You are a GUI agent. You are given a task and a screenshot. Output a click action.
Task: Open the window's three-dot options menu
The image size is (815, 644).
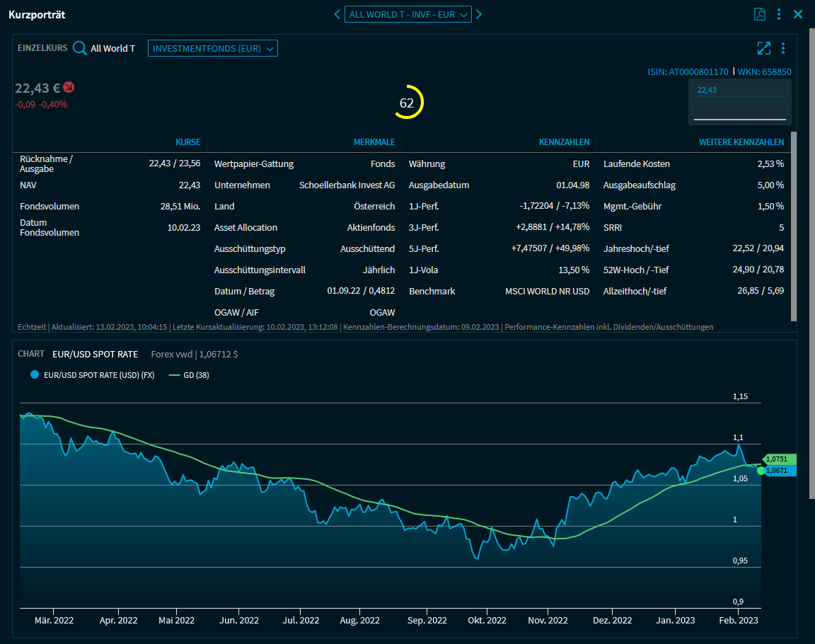(779, 14)
